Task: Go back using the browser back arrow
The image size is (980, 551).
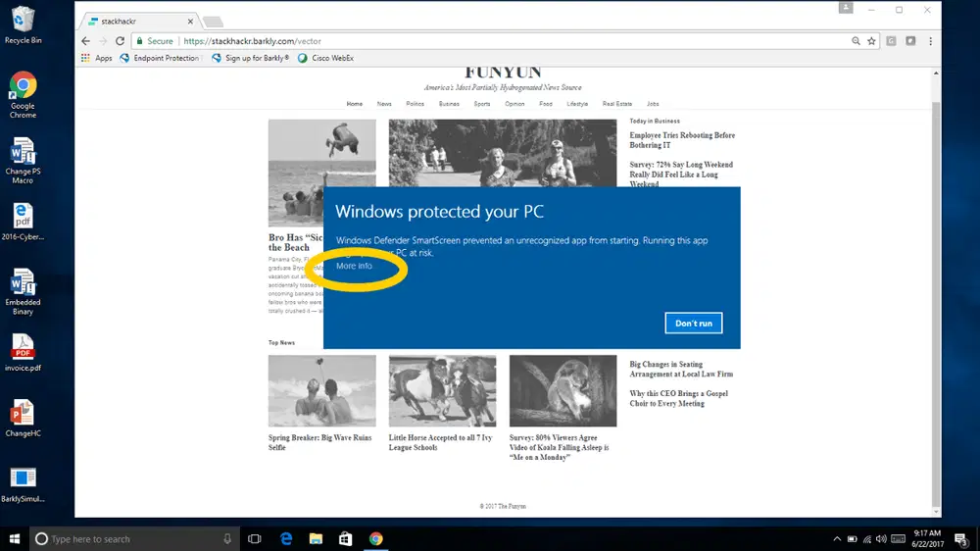Action: (85, 40)
